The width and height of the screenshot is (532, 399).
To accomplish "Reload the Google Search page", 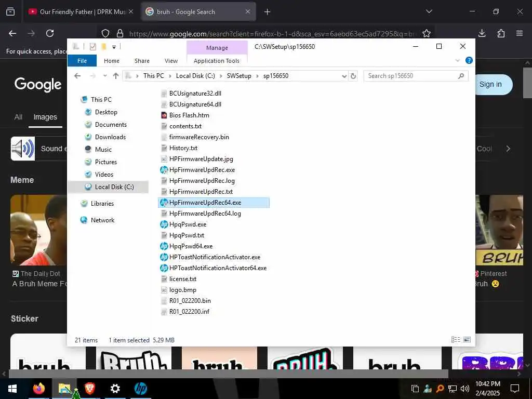I will point(50,33).
